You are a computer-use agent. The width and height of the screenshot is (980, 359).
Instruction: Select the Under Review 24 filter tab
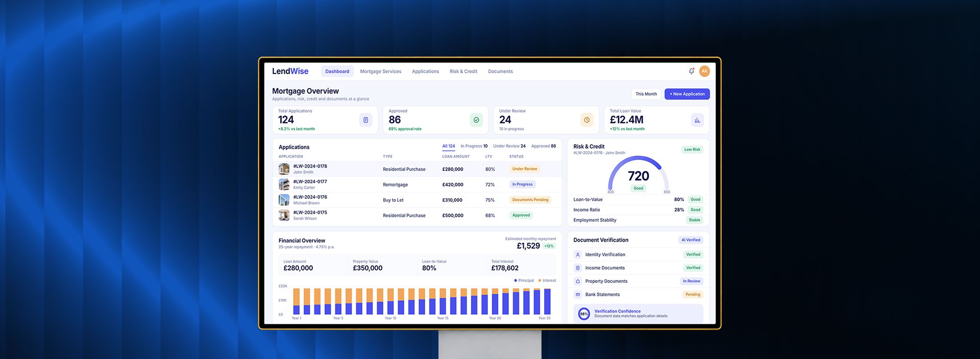509,146
